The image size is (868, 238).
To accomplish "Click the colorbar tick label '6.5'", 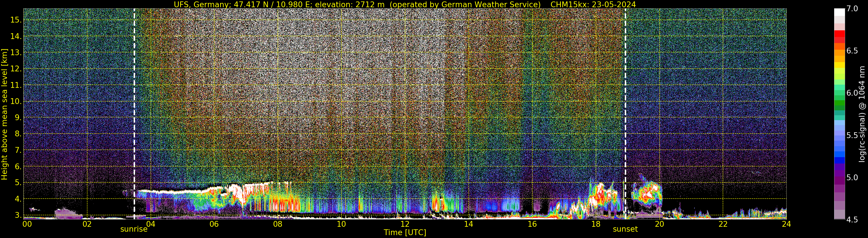I will point(852,51).
